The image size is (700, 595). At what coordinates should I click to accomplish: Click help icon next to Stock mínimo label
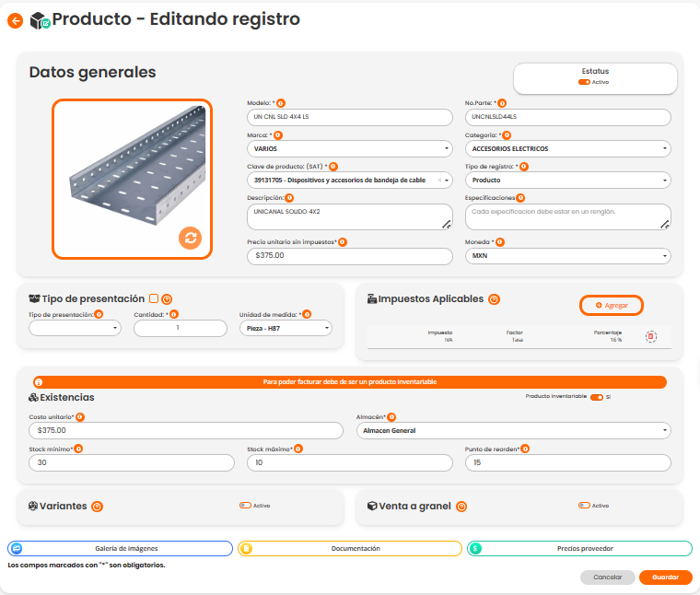click(x=78, y=449)
